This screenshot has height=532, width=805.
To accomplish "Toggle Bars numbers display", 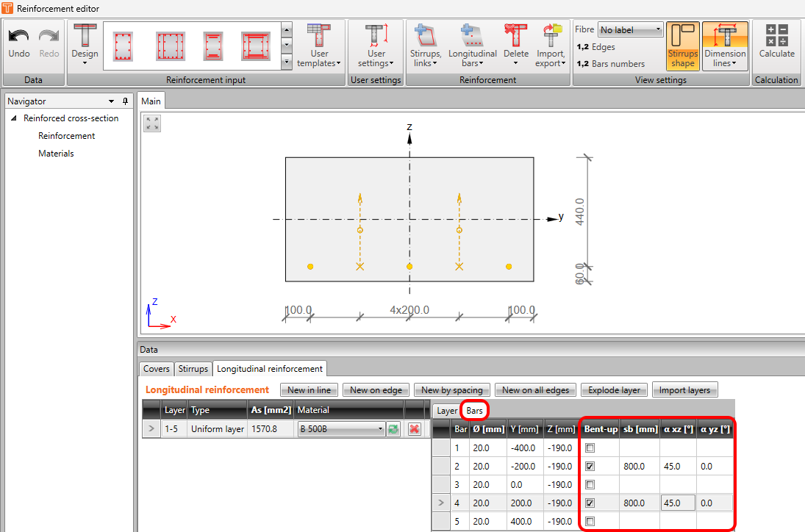I will [x=610, y=64].
